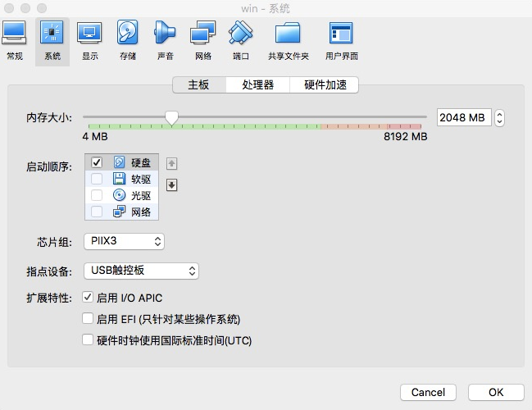532x410 pixels.
Task: Click the memory size stepper arrows
Action: [x=499, y=118]
